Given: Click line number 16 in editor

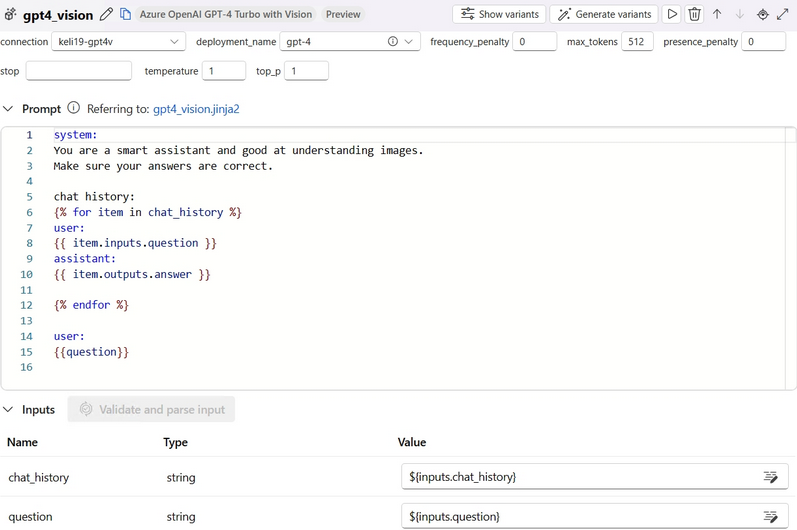Looking at the screenshot, I should point(26,367).
